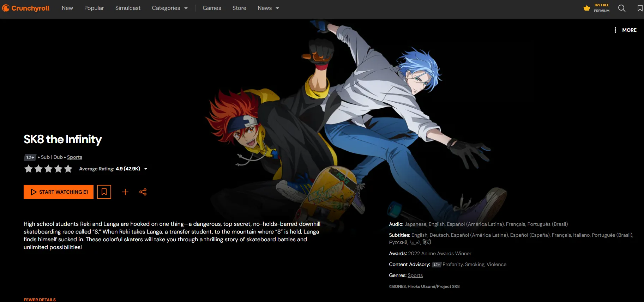Add series to a custom list with plus icon

coord(125,192)
